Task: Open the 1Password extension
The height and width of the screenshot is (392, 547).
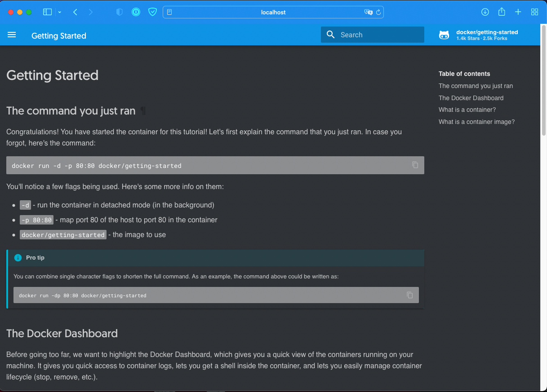Action: pos(136,12)
